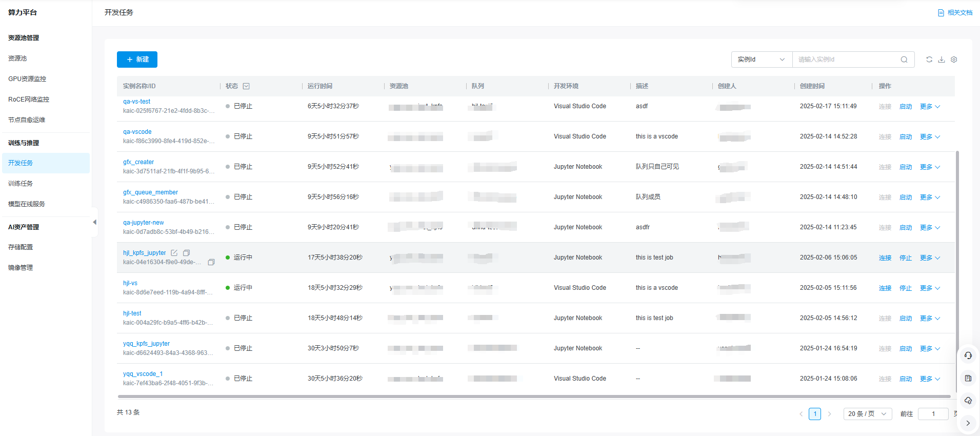This screenshot has height=436, width=980.
Task: Go to 训练任务 in the sidebar
Action: coord(21,184)
